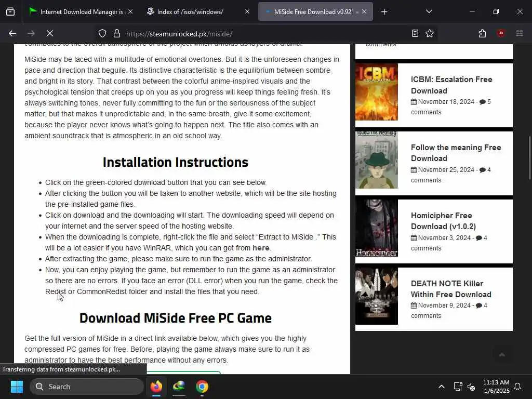Screen dimensions: 532x399
Task: Click the Download MiSide Free PC Game heading
Action: [176, 318]
